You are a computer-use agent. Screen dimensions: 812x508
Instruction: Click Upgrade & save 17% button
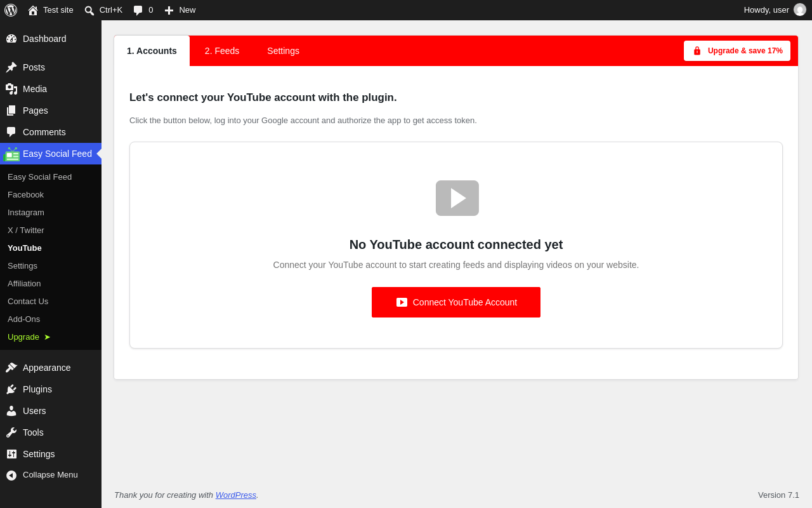(737, 51)
